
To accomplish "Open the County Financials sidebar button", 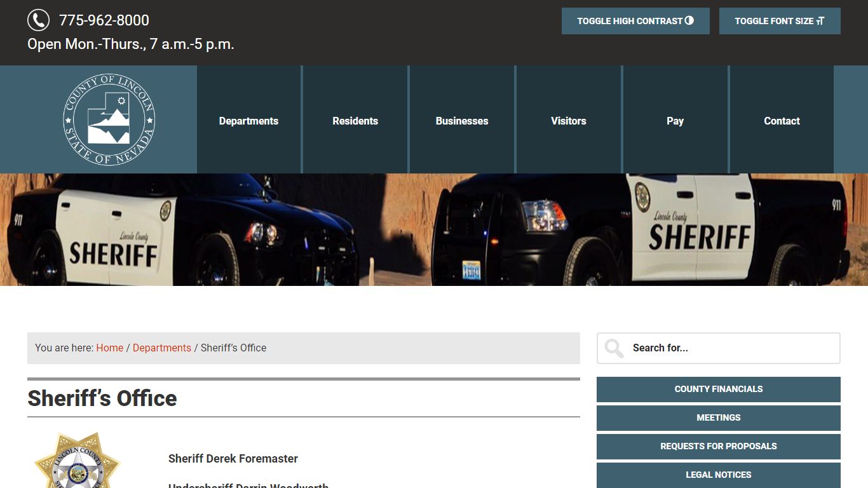I will tap(718, 389).
